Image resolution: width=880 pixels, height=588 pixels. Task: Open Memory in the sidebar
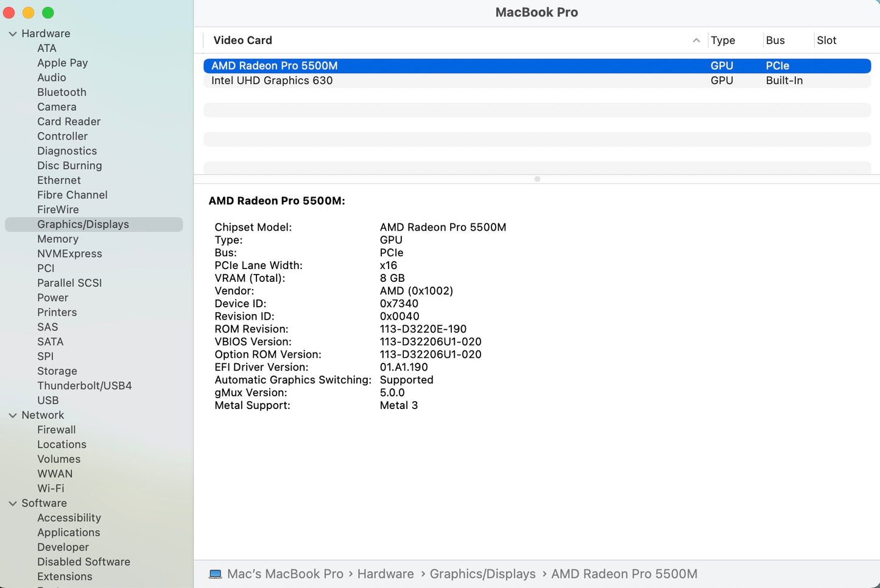tap(58, 239)
